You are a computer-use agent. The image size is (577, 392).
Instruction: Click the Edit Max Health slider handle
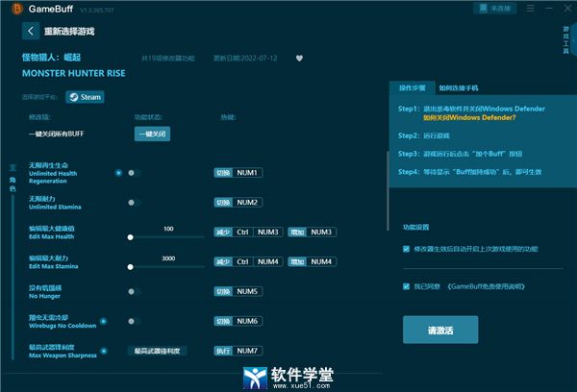click(x=130, y=236)
